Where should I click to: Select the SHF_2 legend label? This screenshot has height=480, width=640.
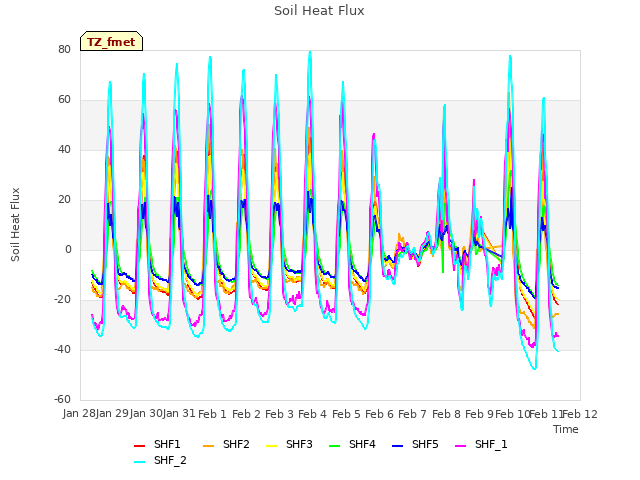[x=170, y=460]
